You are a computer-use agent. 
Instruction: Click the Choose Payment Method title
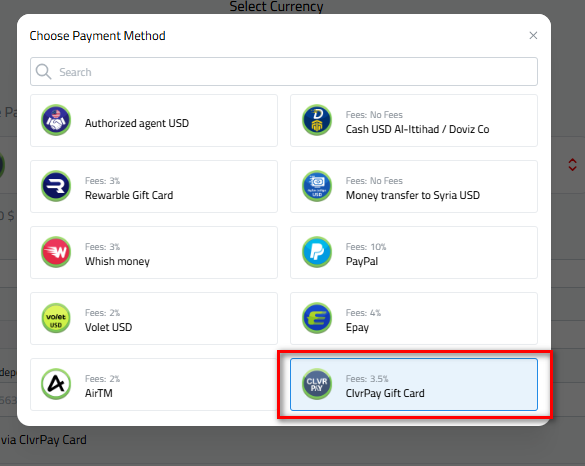97,36
